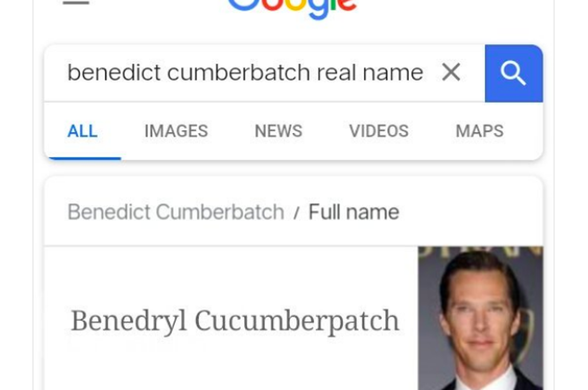Switch to the MAPS tab
This screenshot has width=588, height=390.
479,131
